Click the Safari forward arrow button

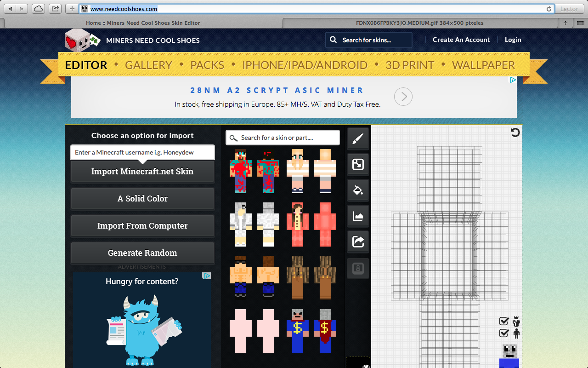22,9
